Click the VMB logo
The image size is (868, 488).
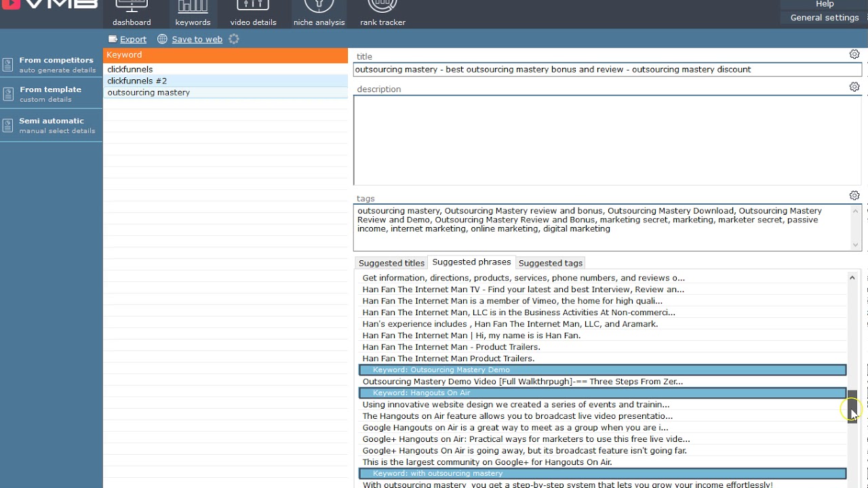tap(50, 5)
